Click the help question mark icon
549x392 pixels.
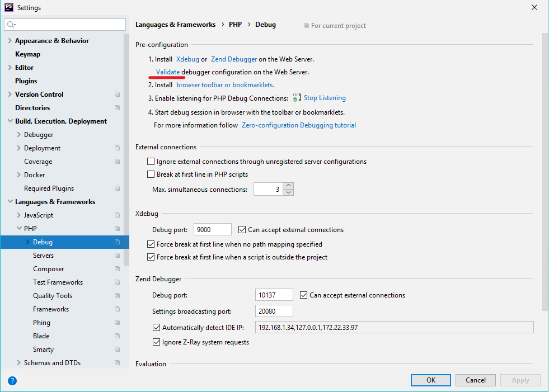click(12, 381)
